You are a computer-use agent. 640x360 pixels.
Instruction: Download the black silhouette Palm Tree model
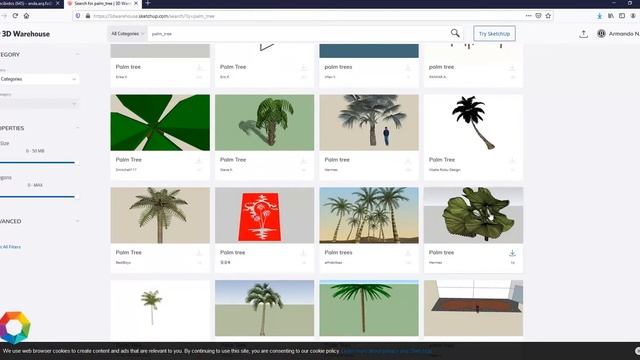click(x=512, y=160)
